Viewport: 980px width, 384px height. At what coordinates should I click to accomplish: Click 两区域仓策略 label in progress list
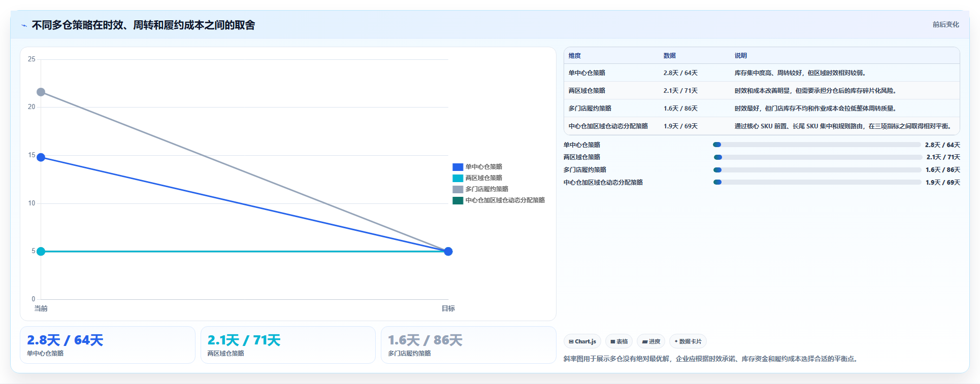pyautogui.click(x=581, y=157)
